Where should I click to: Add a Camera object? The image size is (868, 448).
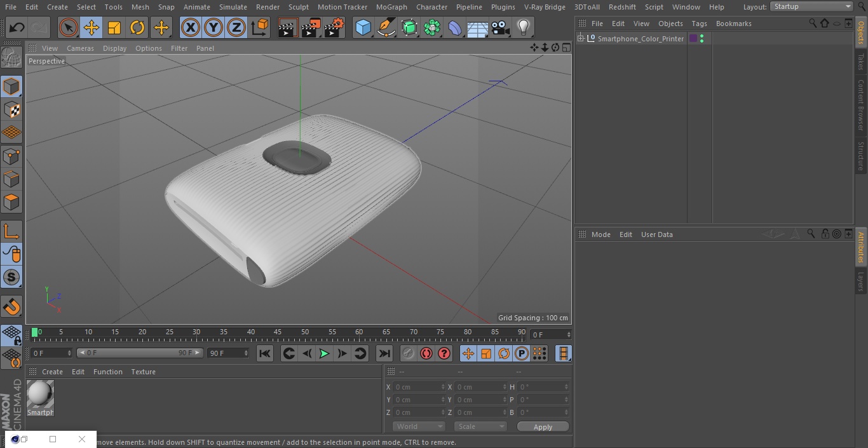click(501, 28)
